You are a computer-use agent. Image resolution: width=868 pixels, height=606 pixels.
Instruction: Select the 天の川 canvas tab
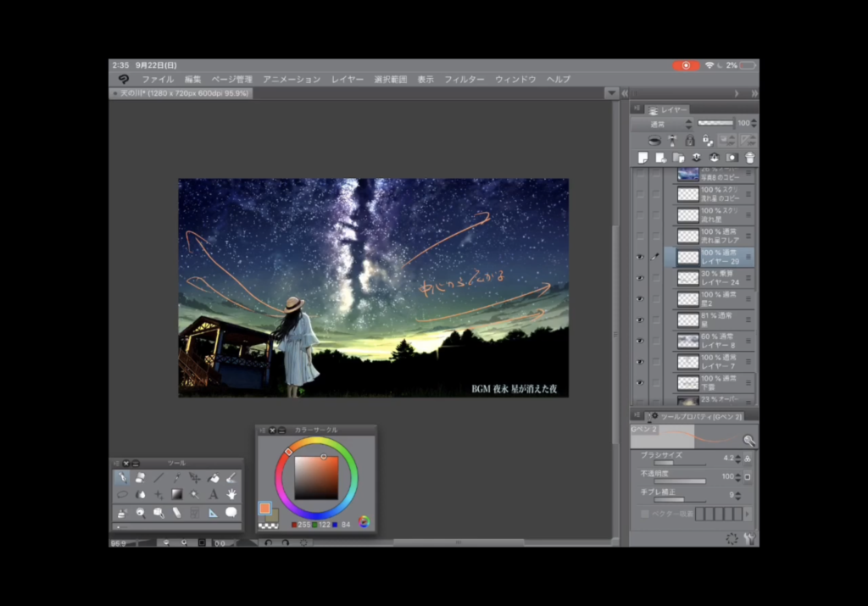[181, 93]
